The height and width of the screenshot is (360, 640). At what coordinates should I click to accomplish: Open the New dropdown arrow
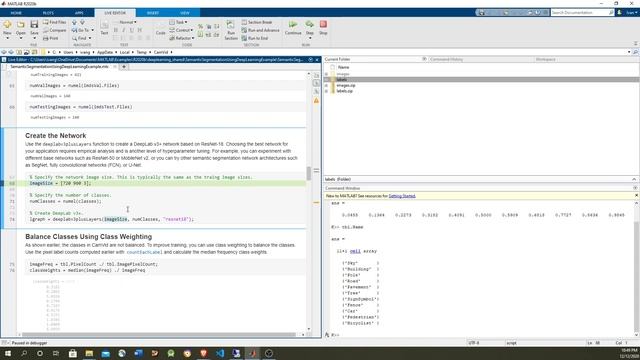[x=7, y=38]
